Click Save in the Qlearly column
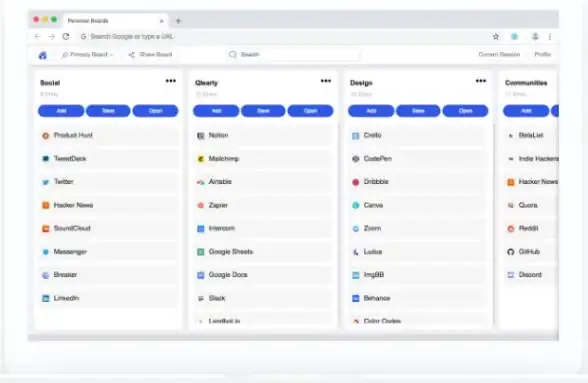588x383 pixels. (263, 111)
